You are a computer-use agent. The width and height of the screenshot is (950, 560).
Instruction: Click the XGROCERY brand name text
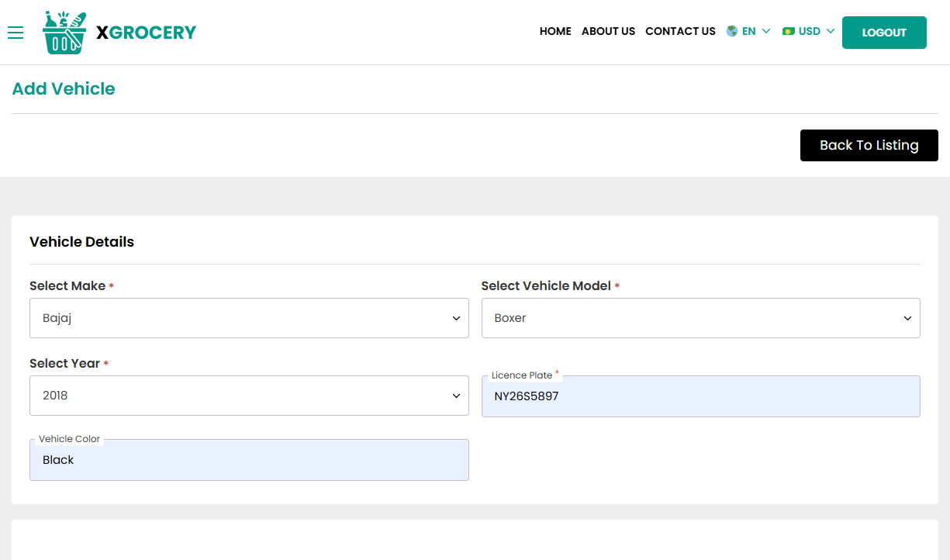coord(146,33)
